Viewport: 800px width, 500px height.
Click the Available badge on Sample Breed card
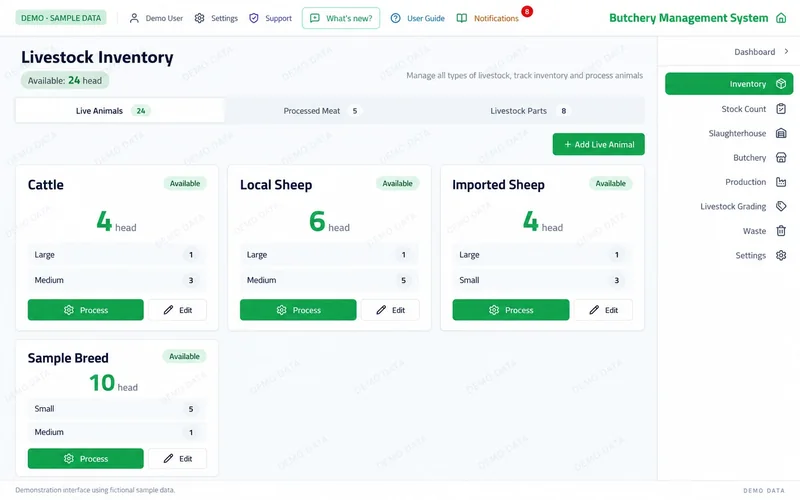pyautogui.click(x=184, y=356)
